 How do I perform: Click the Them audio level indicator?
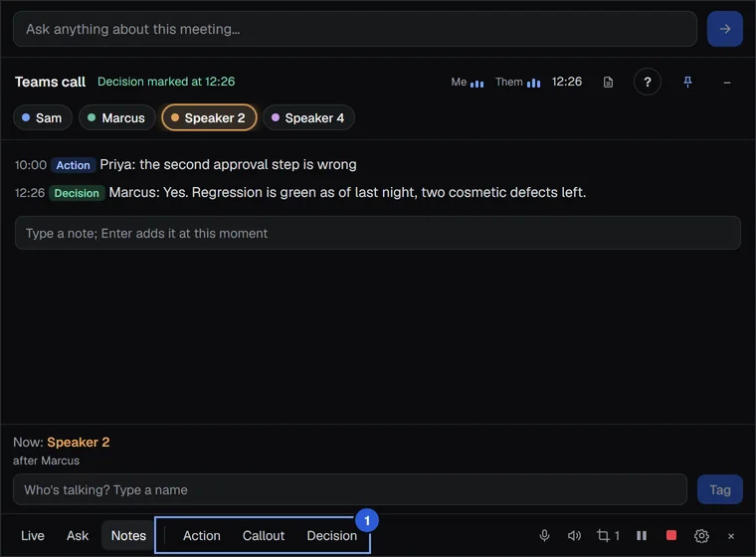coord(518,83)
